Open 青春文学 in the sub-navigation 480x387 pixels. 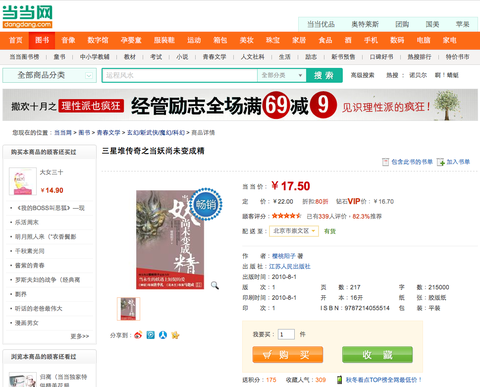click(214, 57)
